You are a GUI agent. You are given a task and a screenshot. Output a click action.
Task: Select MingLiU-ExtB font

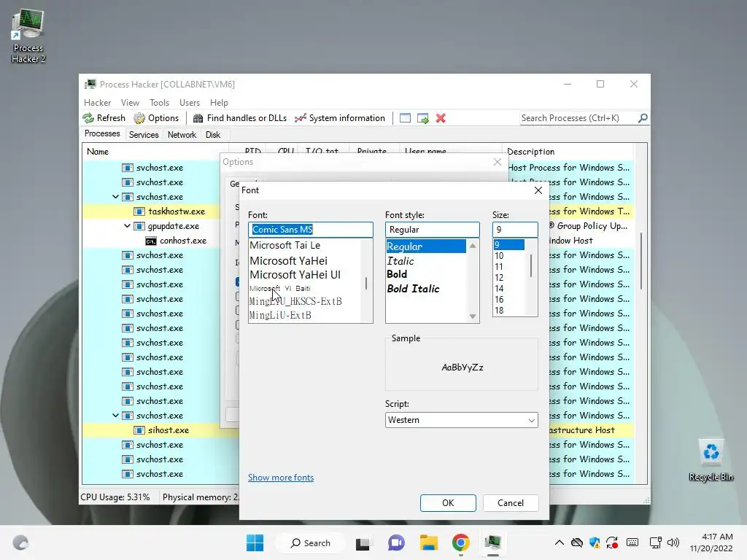280,315
